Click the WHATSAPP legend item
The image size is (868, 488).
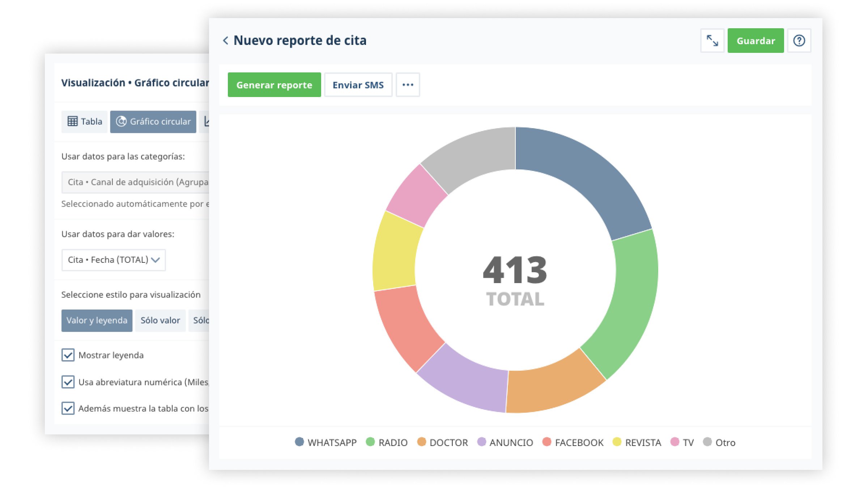[x=325, y=442]
